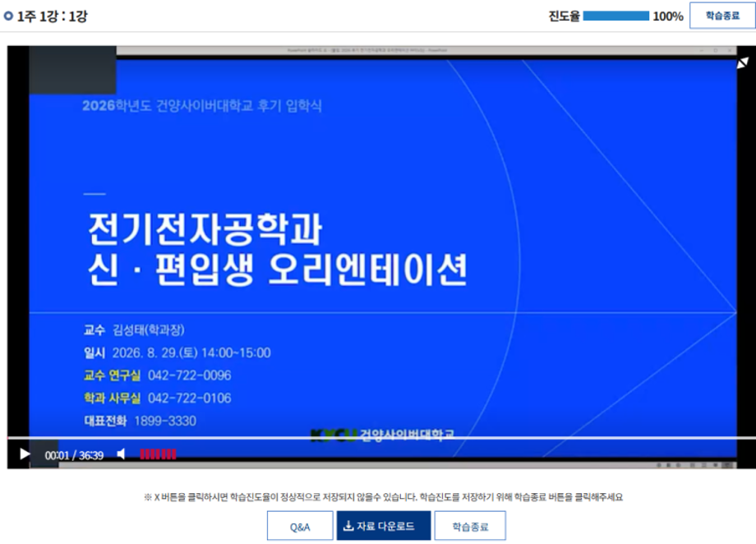Open the Q&A button
This screenshot has width=756, height=544.
click(x=300, y=526)
